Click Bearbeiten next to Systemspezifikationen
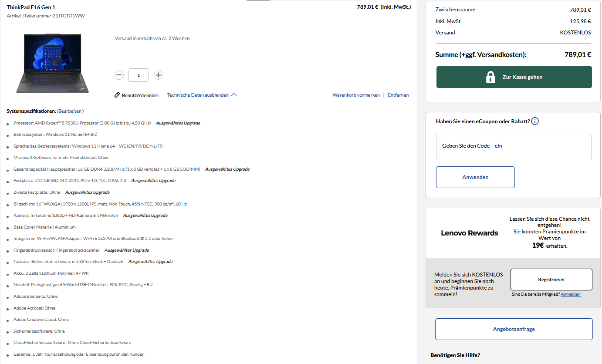The image size is (602, 364). [71, 111]
